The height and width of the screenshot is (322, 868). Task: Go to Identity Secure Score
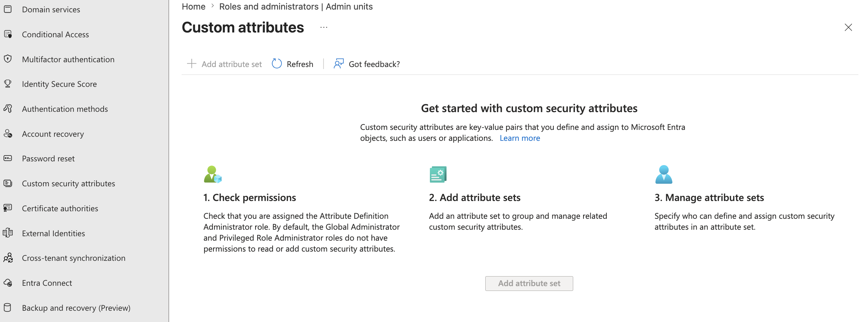59,84
